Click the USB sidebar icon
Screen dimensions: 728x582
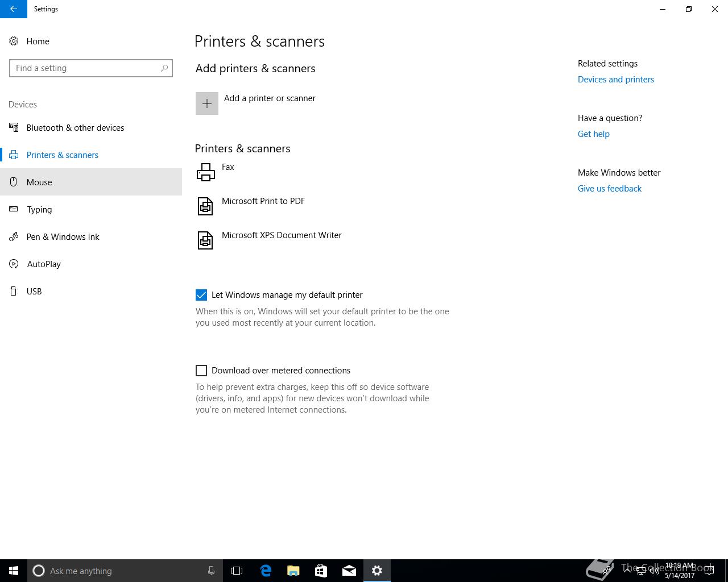pyautogui.click(x=14, y=292)
